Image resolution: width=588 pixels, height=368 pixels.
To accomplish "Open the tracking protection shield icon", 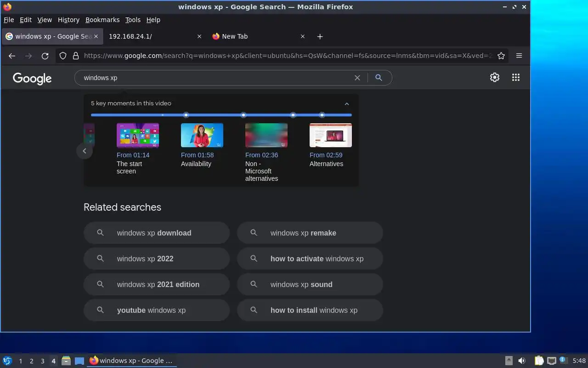I will coord(63,56).
